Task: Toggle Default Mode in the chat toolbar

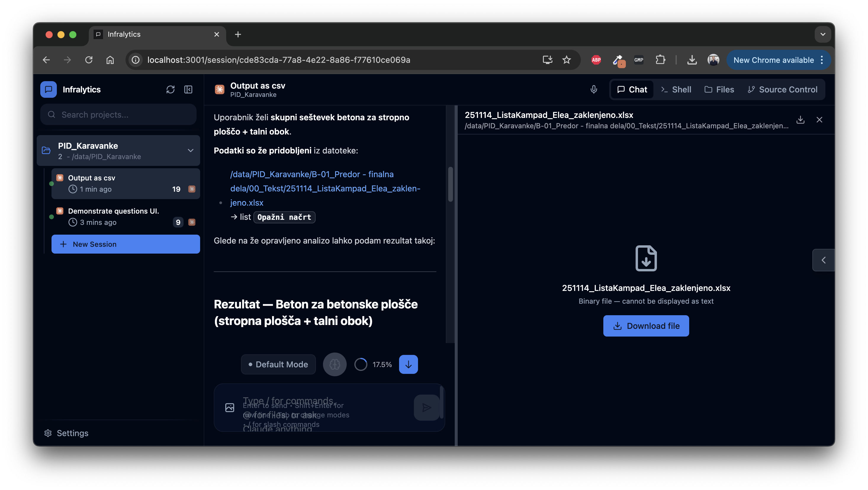Action: [x=278, y=364]
